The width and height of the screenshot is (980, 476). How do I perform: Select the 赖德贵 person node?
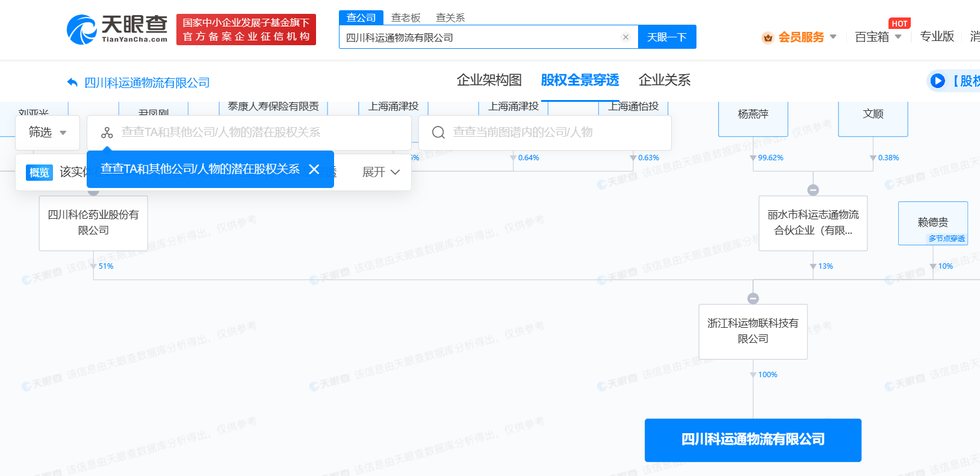(x=932, y=223)
